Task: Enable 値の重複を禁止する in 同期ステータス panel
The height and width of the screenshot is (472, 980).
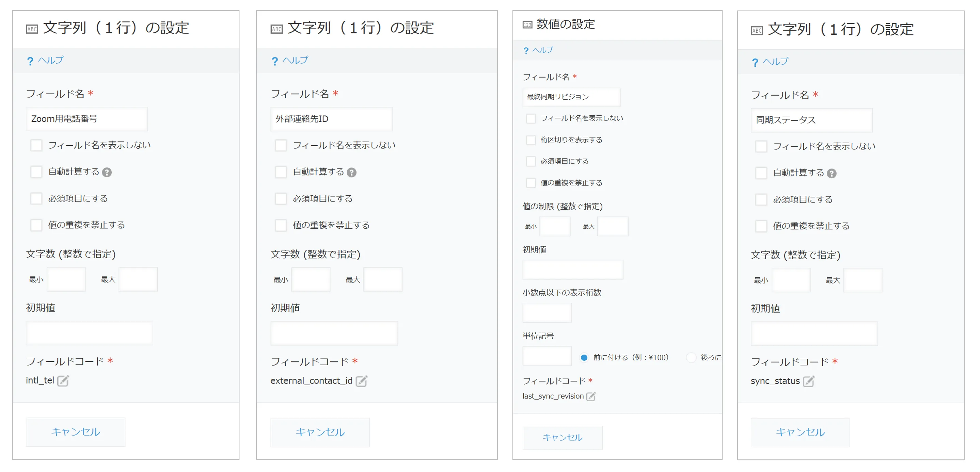Action: coord(761,226)
